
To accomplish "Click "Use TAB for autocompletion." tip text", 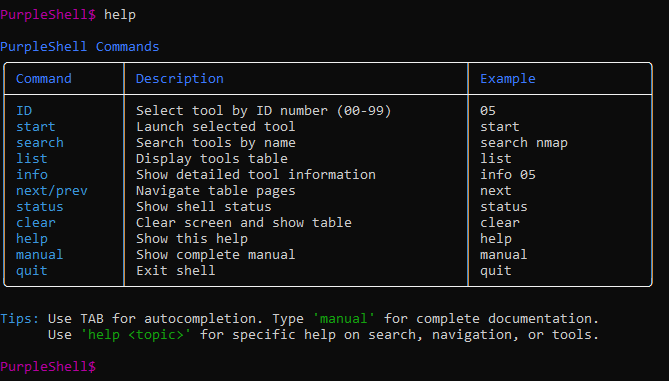I will coord(156,319).
